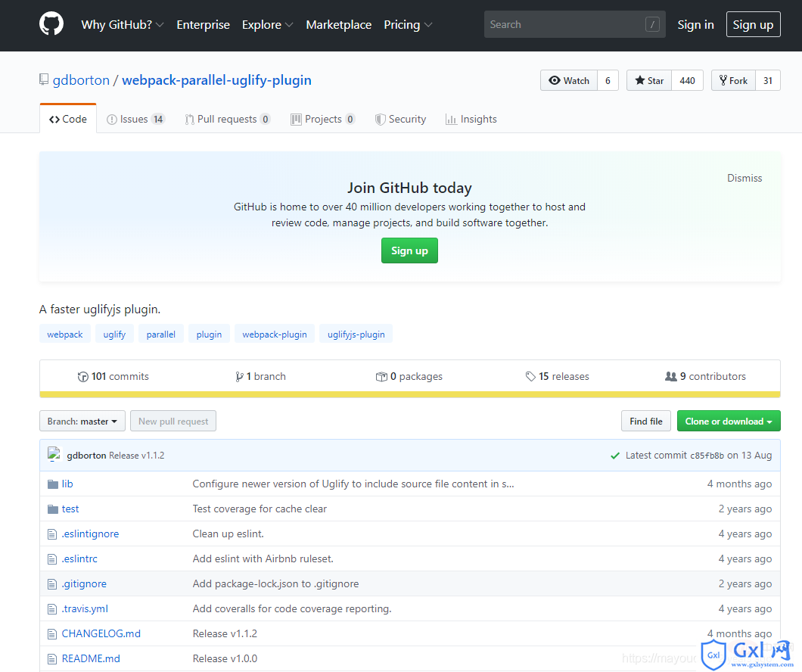
Task: Go to Marketplace
Action: pyautogui.click(x=339, y=24)
